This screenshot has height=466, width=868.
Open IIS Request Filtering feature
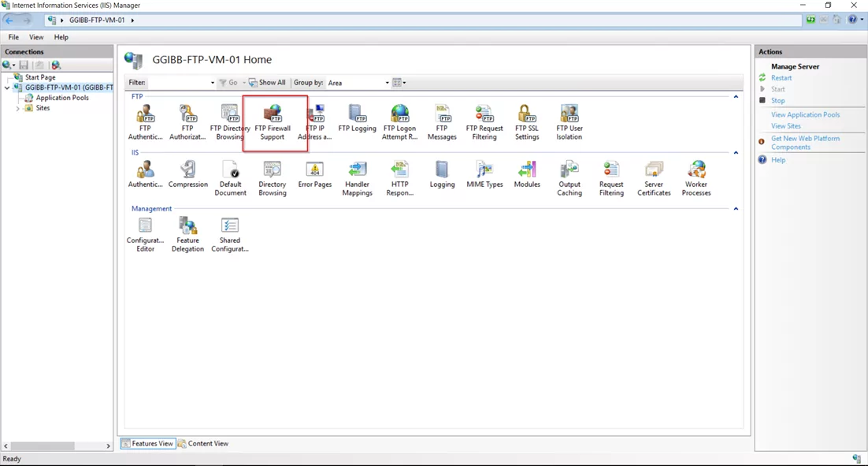pyautogui.click(x=611, y=178)
